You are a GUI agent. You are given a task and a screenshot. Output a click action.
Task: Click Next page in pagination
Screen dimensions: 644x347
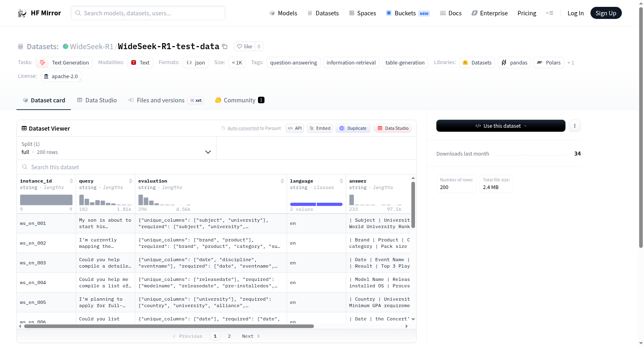251,336
